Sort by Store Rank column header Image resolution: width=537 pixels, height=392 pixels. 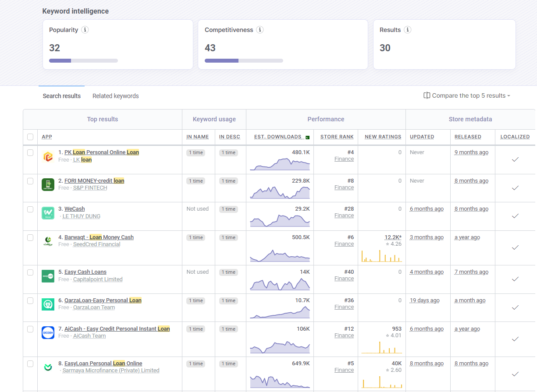coord(337,137)
